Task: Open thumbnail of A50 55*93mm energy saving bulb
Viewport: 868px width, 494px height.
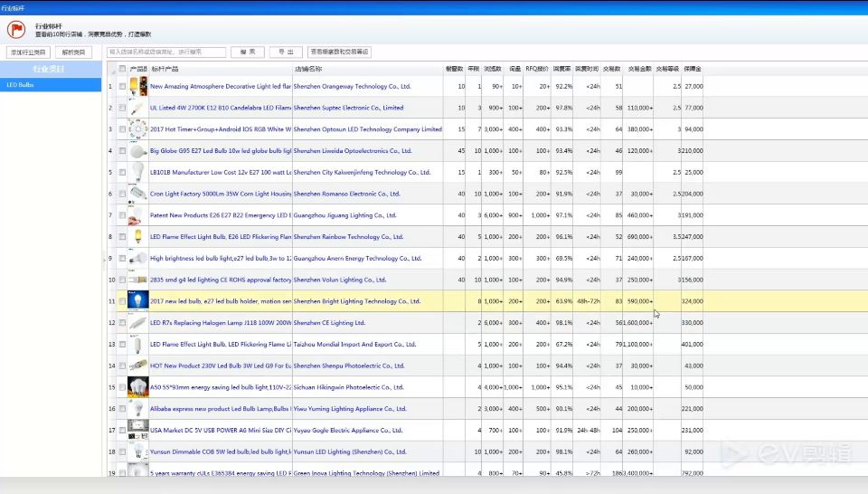Action: [x=137, y=387]
